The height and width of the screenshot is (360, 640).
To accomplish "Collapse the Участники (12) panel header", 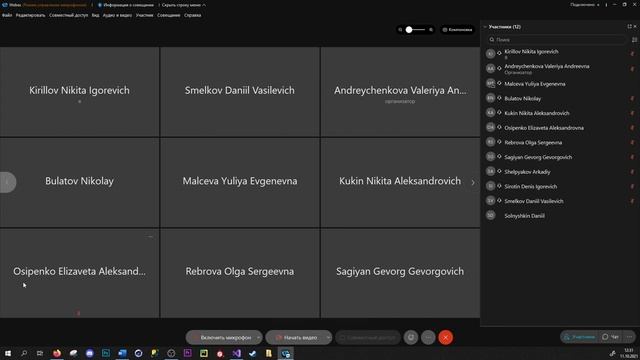I will 485,27.
